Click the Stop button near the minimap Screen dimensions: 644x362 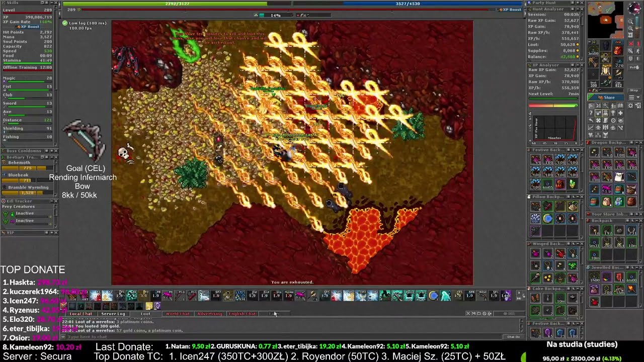634,90
